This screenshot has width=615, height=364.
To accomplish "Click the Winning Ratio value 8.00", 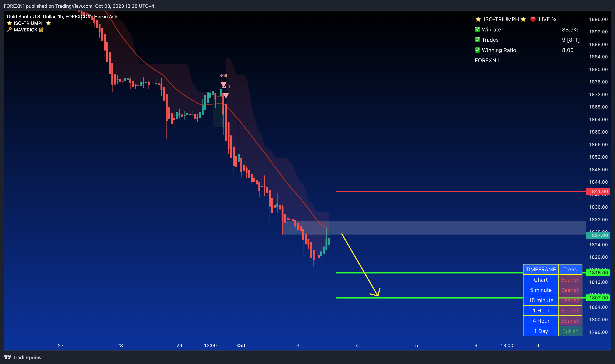I will [568, 50].
